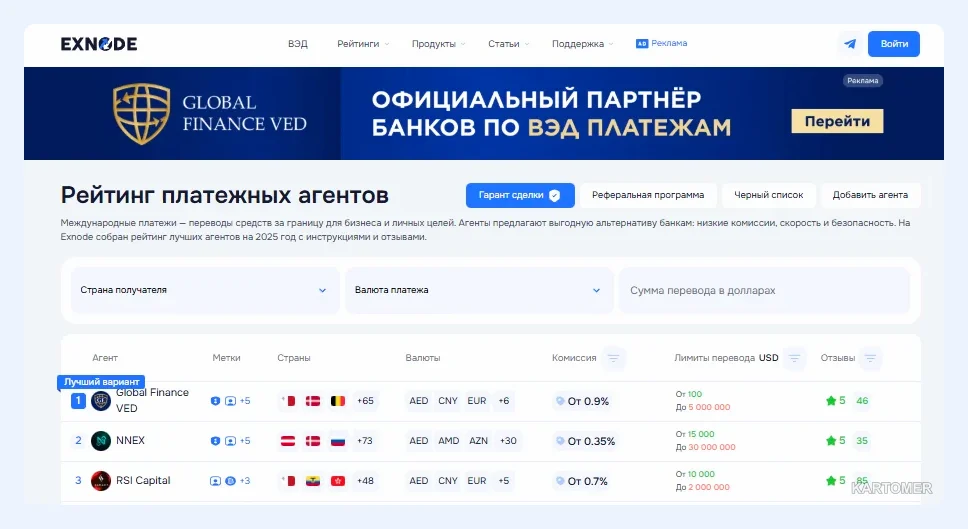Click the До 30 000 000 limit value

705,448
